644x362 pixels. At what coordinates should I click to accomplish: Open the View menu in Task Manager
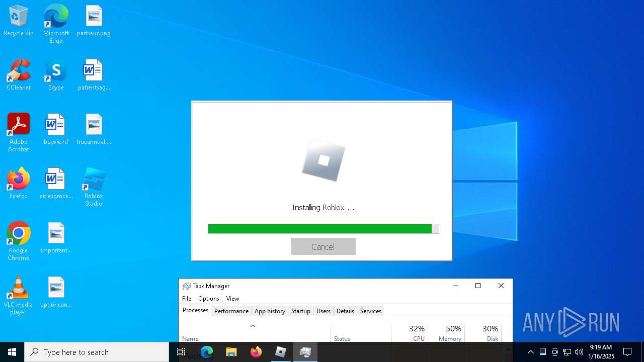click(232, 299)
